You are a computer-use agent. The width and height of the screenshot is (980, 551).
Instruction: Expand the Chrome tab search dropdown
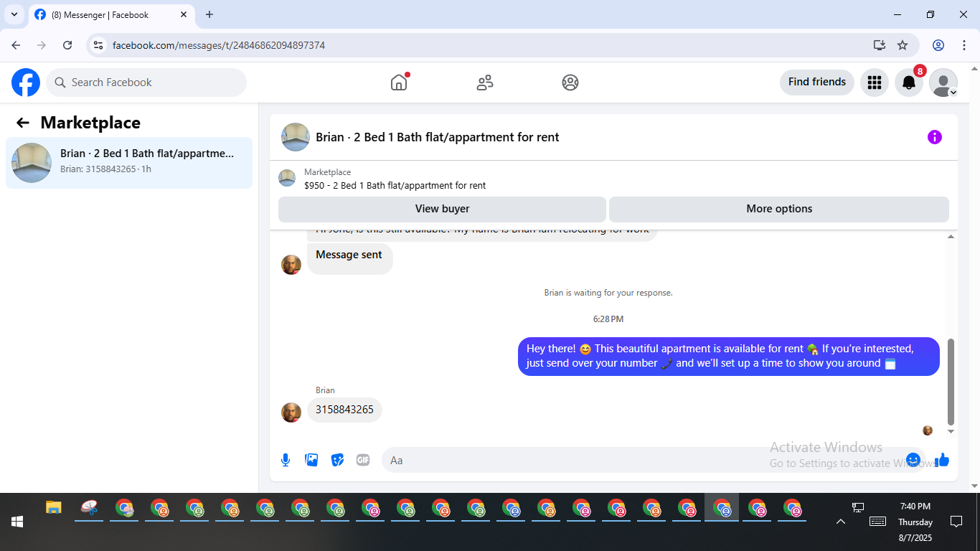tap(14, 14)
